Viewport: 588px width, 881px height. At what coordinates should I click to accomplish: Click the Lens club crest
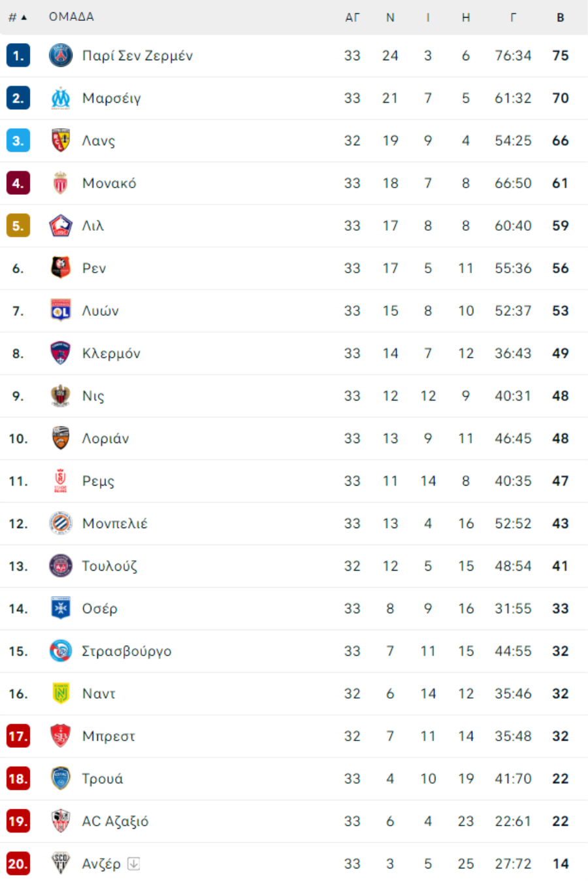(x=61, y=141)
